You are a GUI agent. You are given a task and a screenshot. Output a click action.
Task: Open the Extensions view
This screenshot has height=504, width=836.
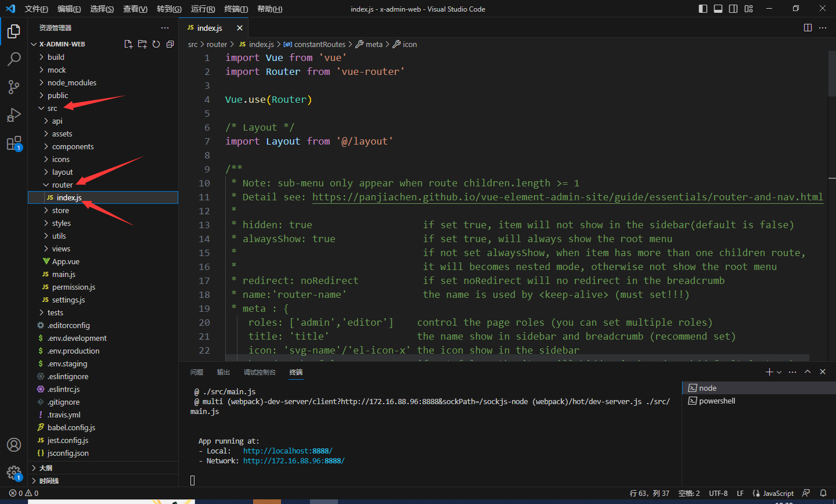tap(14, 143)
